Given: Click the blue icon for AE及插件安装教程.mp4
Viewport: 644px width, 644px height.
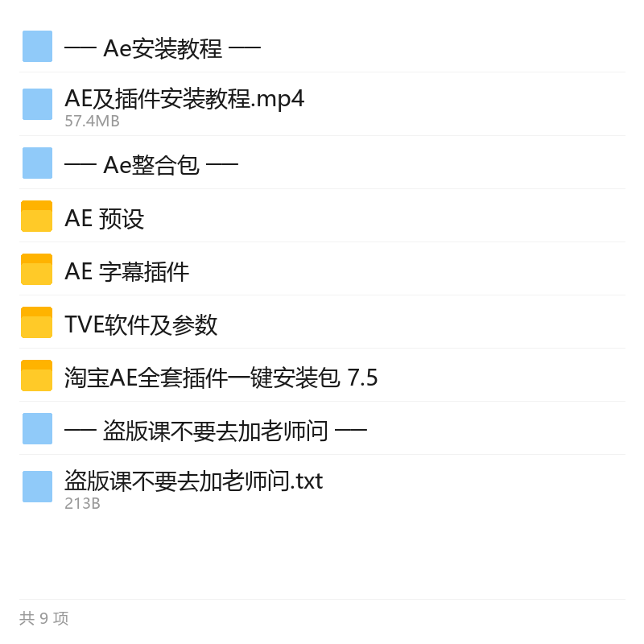Looking at the screenshot, I should (x=37, y=105).
